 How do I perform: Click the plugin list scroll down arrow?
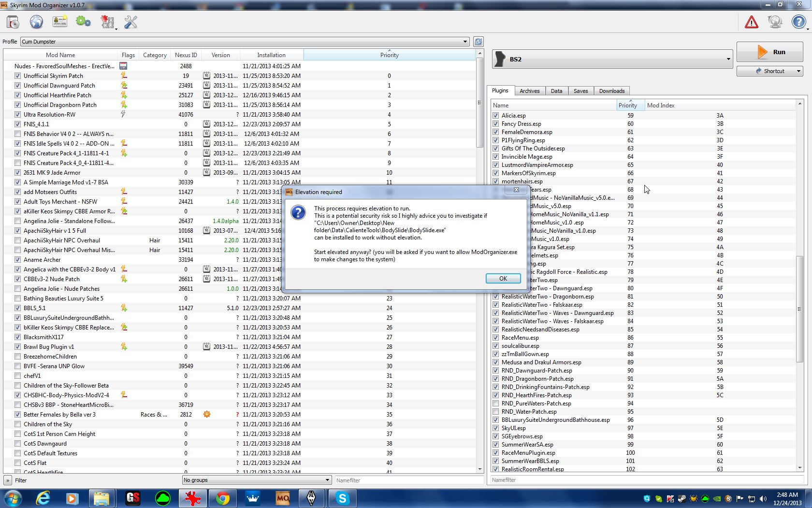[799, 468]
